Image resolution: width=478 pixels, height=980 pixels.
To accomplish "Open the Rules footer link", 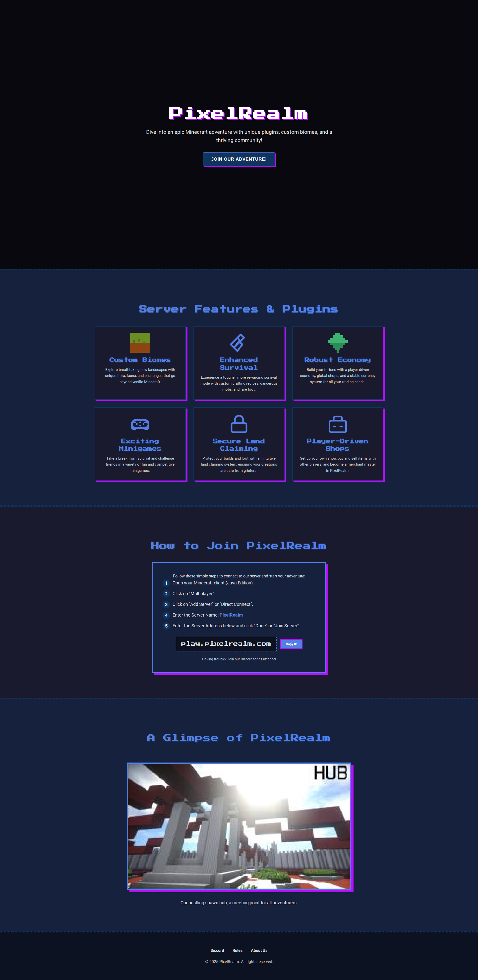I will 237,950.
